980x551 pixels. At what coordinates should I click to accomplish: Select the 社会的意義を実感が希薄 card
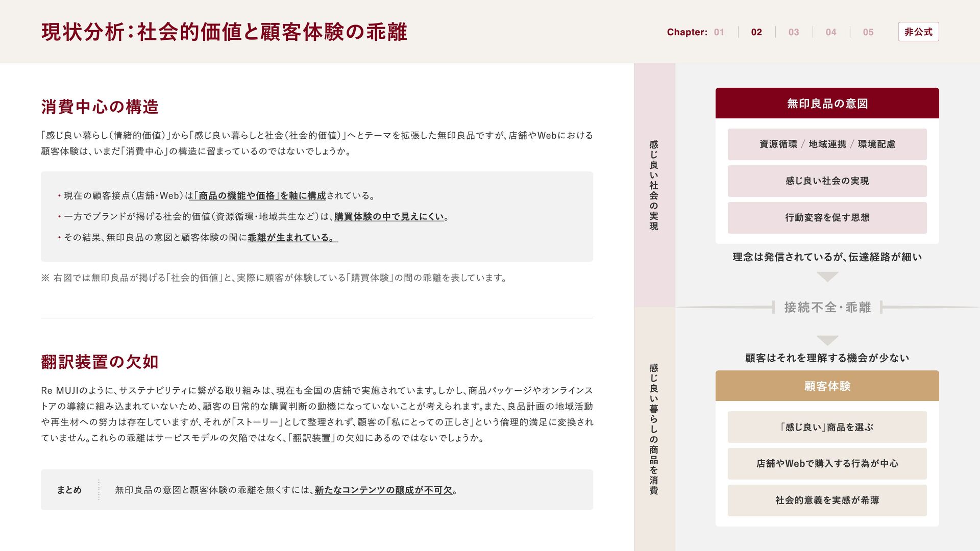(x=827, y=500)
